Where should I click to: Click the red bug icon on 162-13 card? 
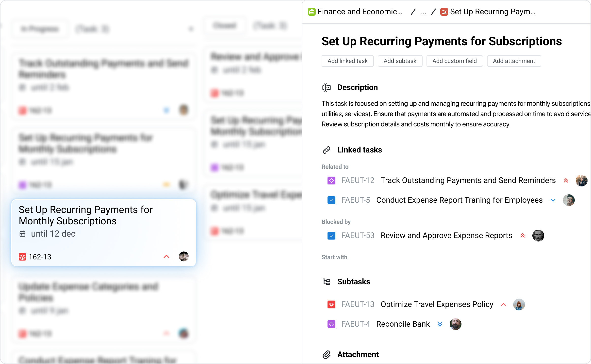(x=22, y=257)
